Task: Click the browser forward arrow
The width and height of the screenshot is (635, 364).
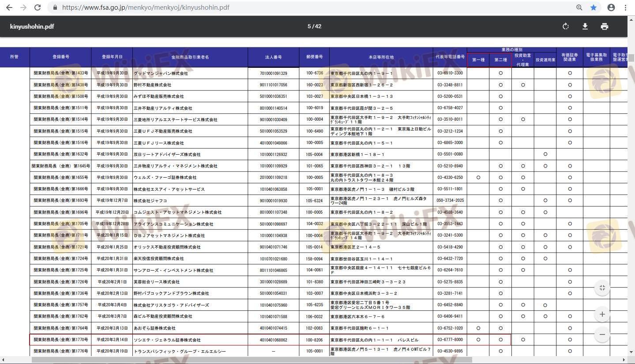Action: 23,7
